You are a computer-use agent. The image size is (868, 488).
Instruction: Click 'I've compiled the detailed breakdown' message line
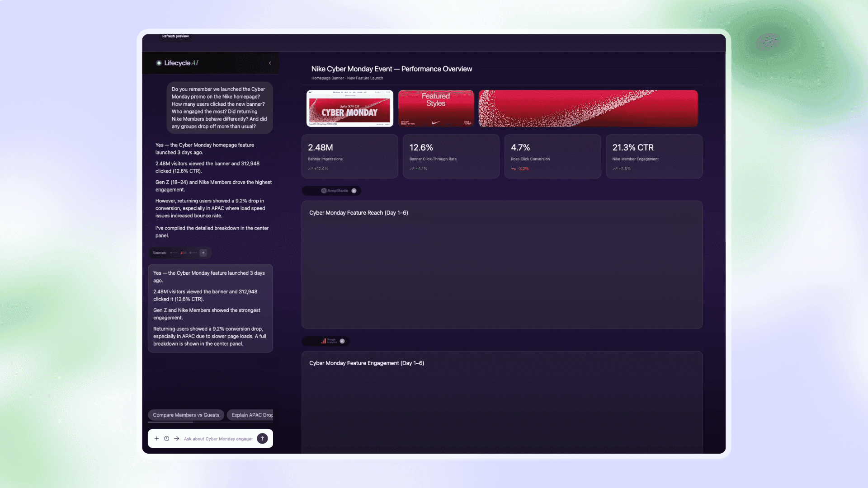tap(212, 232)
